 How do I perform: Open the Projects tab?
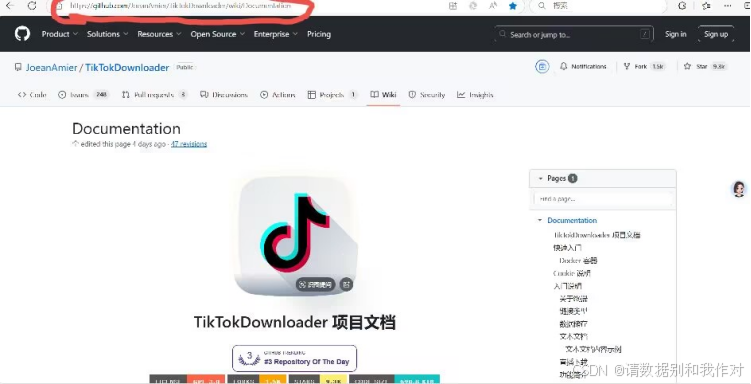[x=332, y=95]
